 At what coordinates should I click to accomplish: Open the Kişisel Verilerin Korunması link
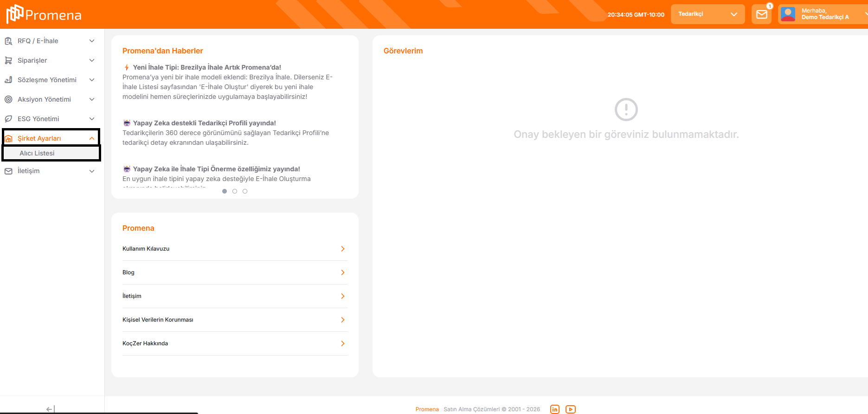pyautogui.click(x=158, y=320)
